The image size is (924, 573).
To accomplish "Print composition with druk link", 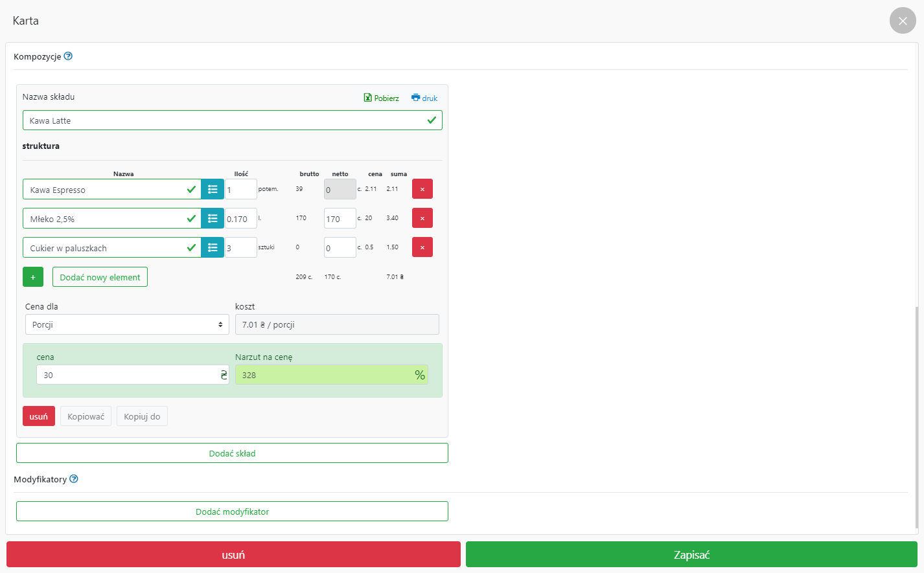I will [x=424, y=98].
